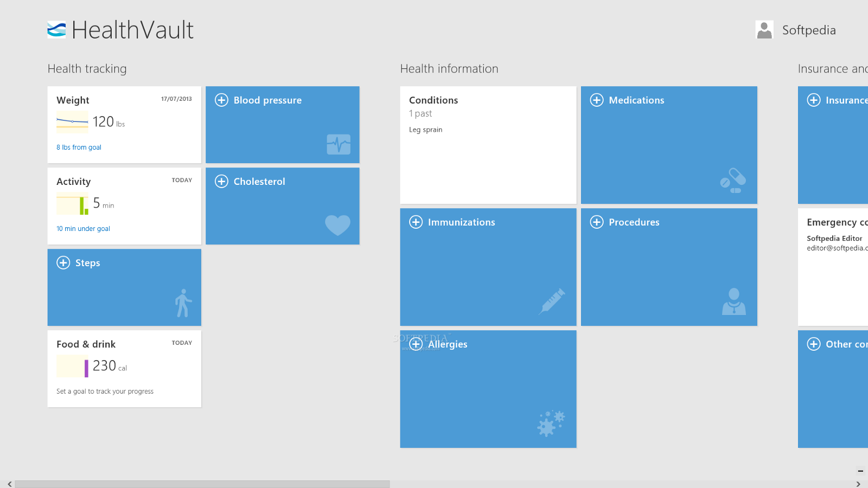Click the syringe icon on Immunizations tile
The width and height of the screenshot is (868, 488).
tap(552, 301)
